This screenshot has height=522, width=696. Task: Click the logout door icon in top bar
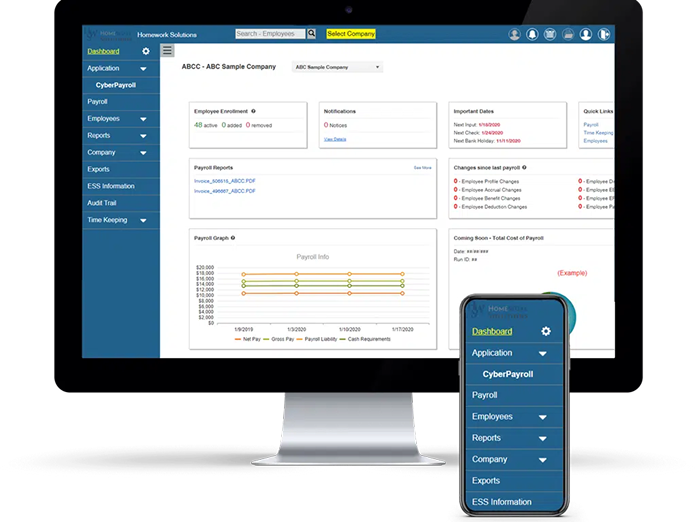point(604,34)
